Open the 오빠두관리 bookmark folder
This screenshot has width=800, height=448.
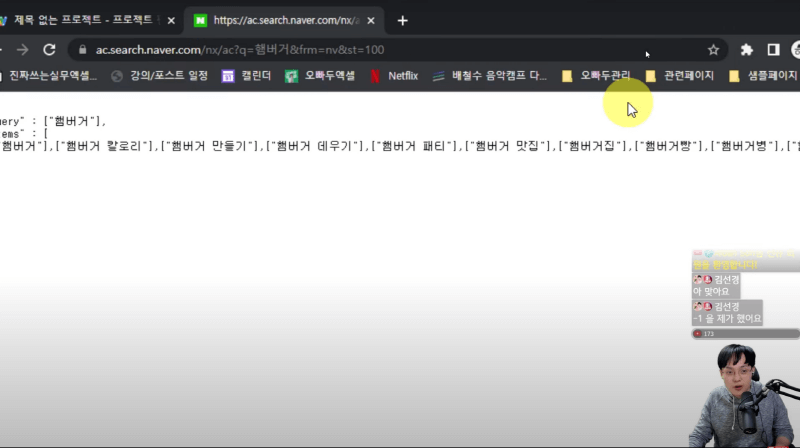pos(596,76)
